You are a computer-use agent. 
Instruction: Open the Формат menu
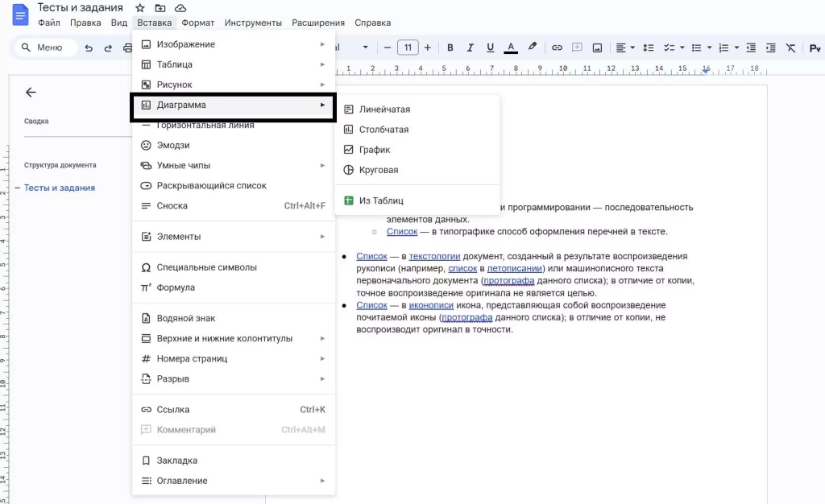coord(197,22)
